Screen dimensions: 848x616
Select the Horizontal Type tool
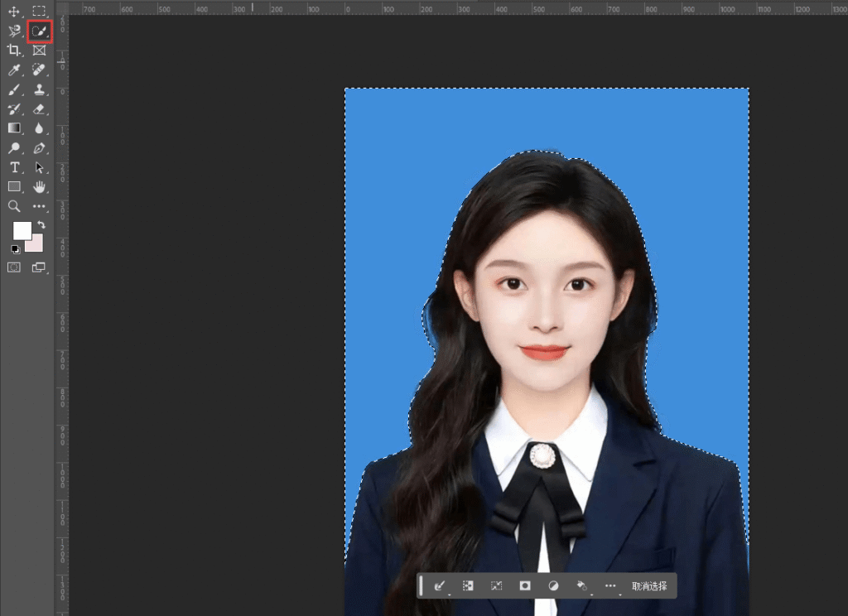coord(13,166)
